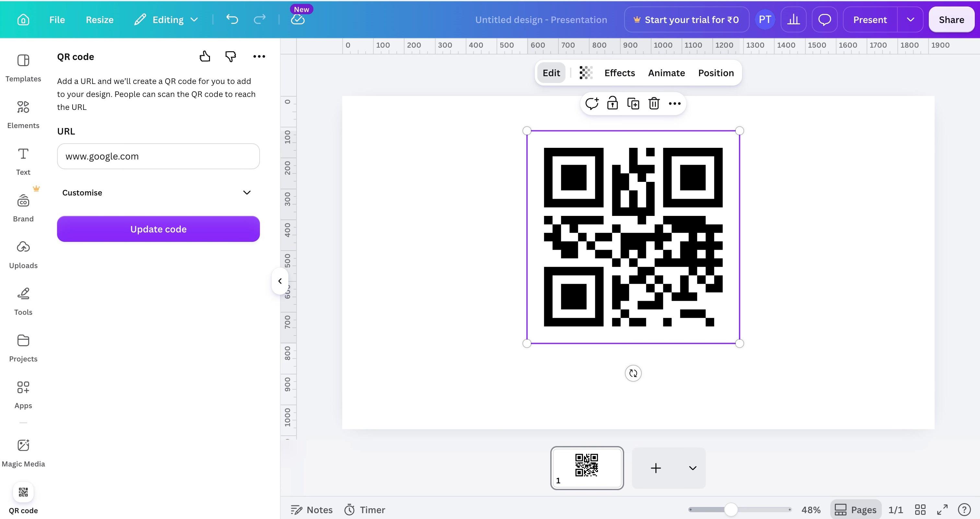Give thumbs up to QR code app
Screen dimensions: 980x519
point(205,56)
